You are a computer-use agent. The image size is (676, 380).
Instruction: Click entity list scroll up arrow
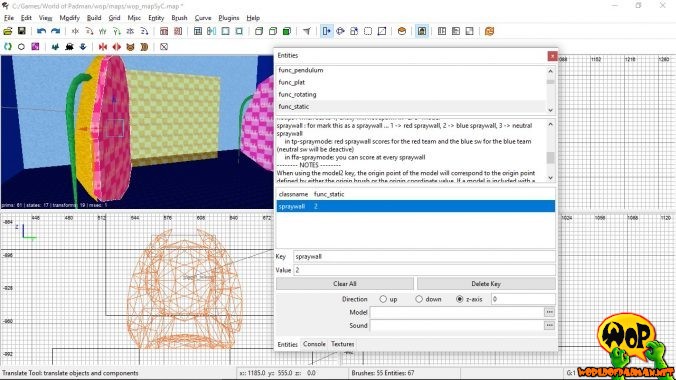pyautogui.click(x=551, y=71)
